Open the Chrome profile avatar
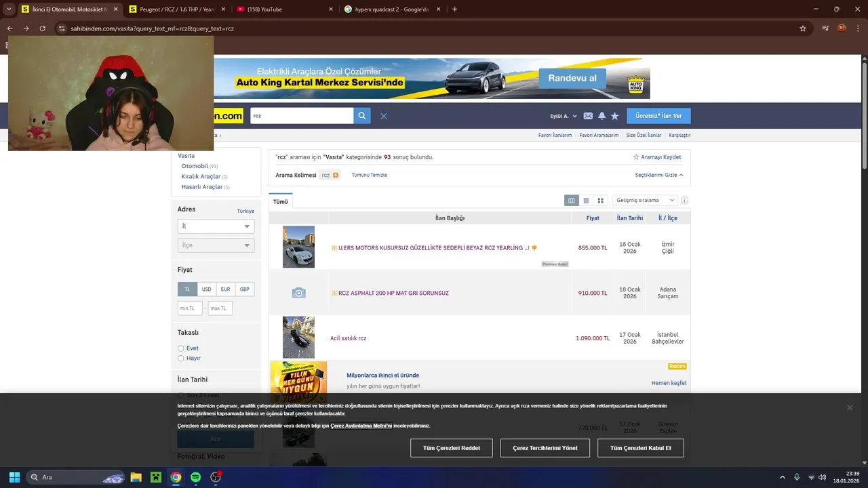868x488 pixels. pyautogui.click(x=842, y=28)
